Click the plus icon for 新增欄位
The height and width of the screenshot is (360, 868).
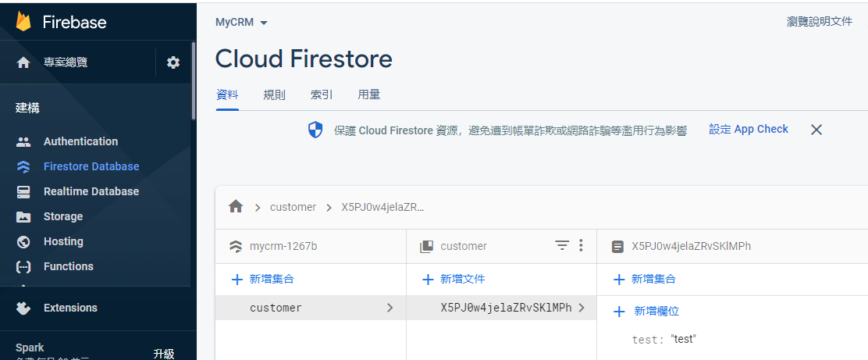(620, 312)
